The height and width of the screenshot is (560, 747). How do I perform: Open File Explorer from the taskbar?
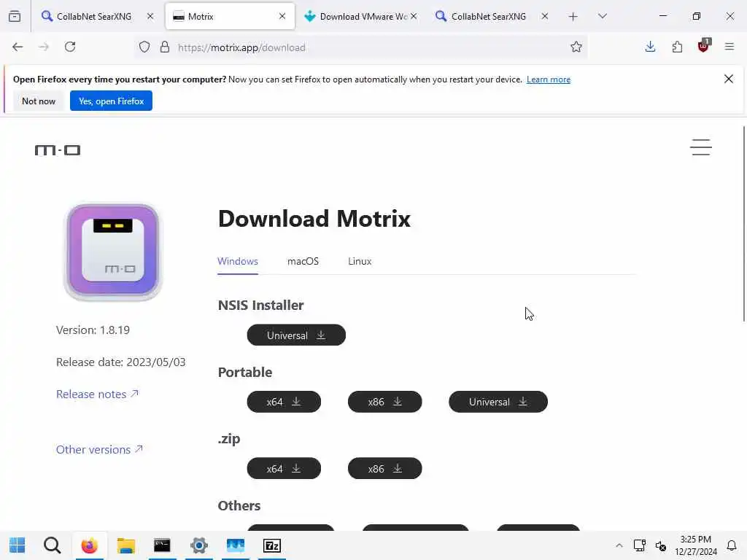click(125, 545)
